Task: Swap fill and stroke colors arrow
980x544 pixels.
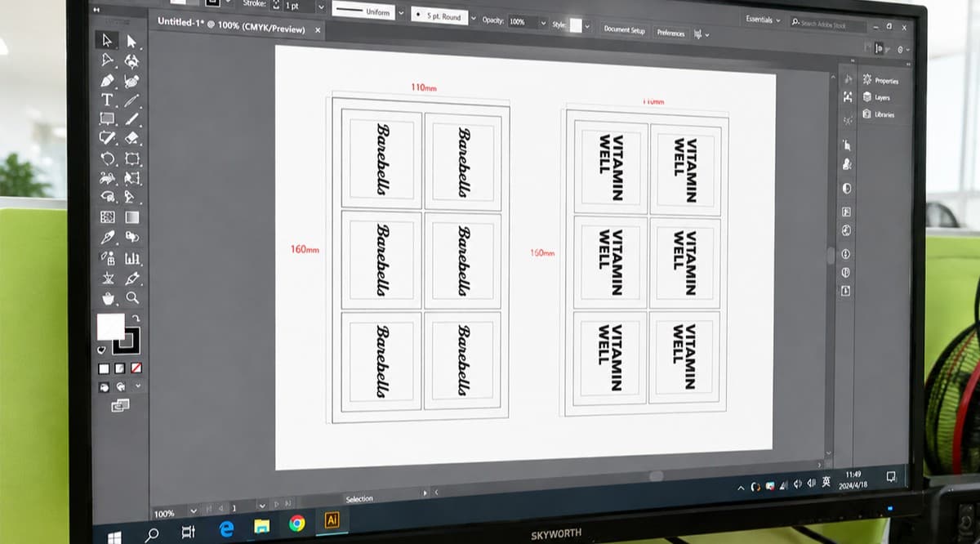Action: 136,319
